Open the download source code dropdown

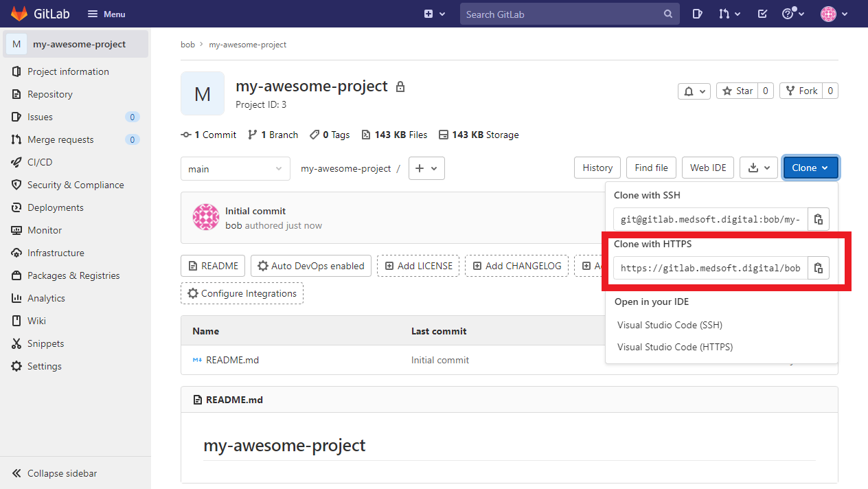coord(759,168)
